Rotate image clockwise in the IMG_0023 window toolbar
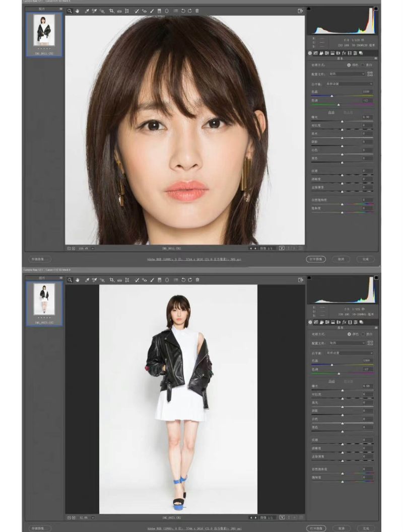Screen dimensions: 403x532 pyautogui.click(x=190, y=280)
